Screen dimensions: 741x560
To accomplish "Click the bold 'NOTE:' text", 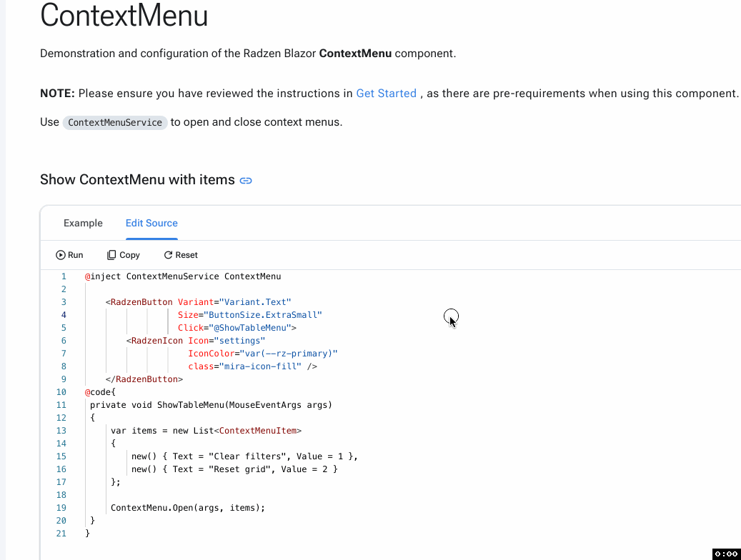I will (58, 94).
